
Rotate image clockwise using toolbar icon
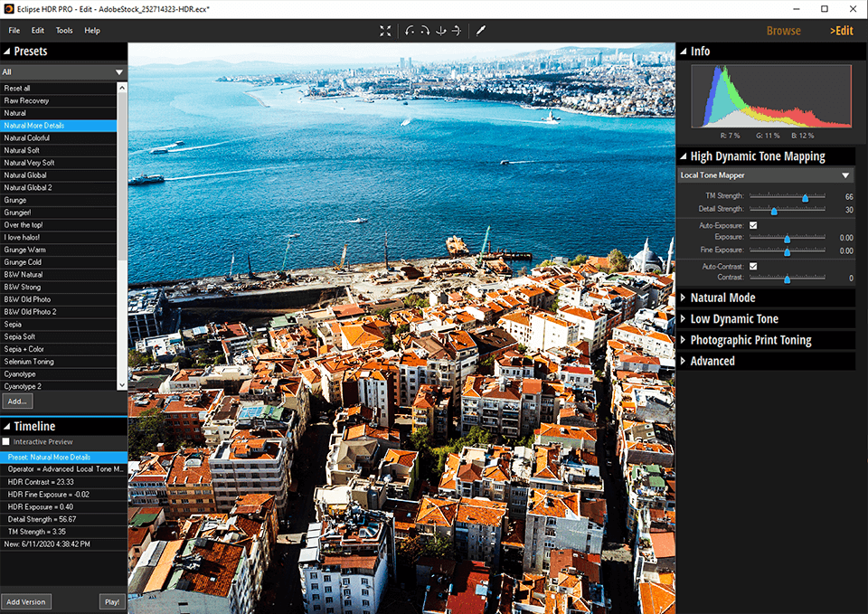tap(425, 31)
